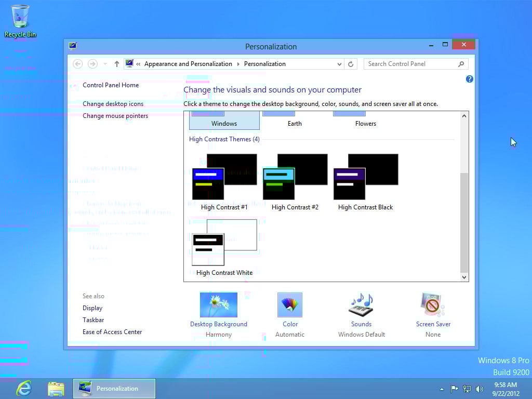Open the Action Center flag icon
The height and width of the screenshot is (399, 532).
(454, 389)
